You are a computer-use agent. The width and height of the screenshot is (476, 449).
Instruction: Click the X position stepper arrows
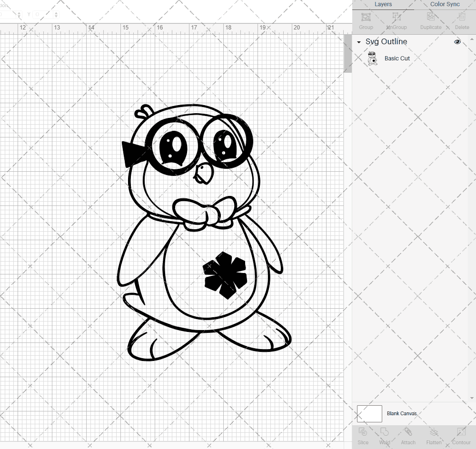click(x=19, y=14)
